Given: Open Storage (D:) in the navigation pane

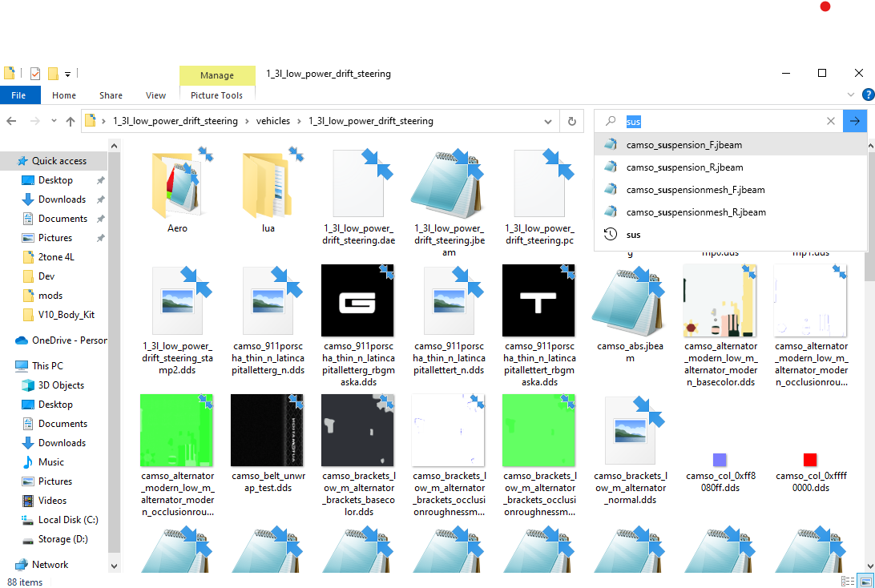Looking at the screenshot, I should tap(62, 539).
